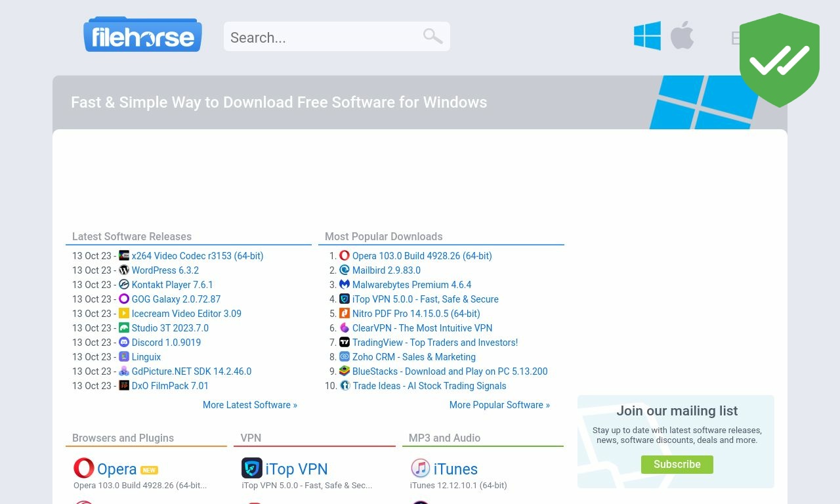The width and height of the screenshot is (840, 504).
Task: Click the Opera icon in popular downloads
Action: pos(345,255)
